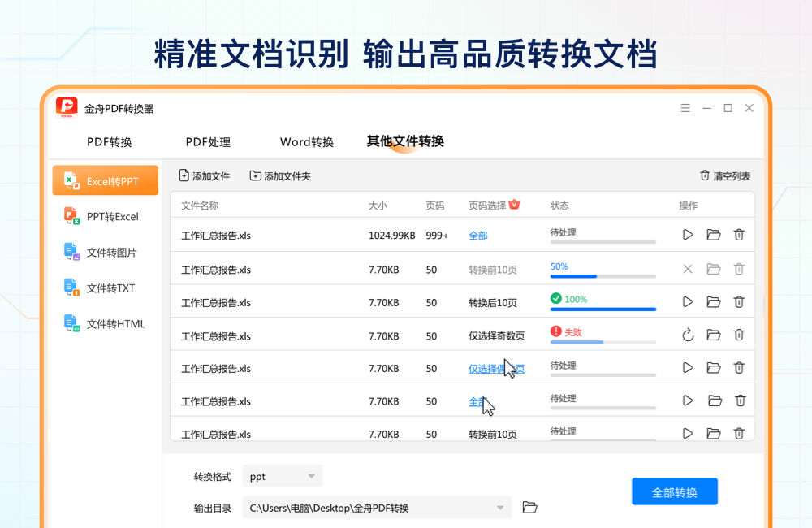This screenshot has height=528, width=812.
Task: Browse output directory via the folder icon
Action: click(x=529, y=505)
